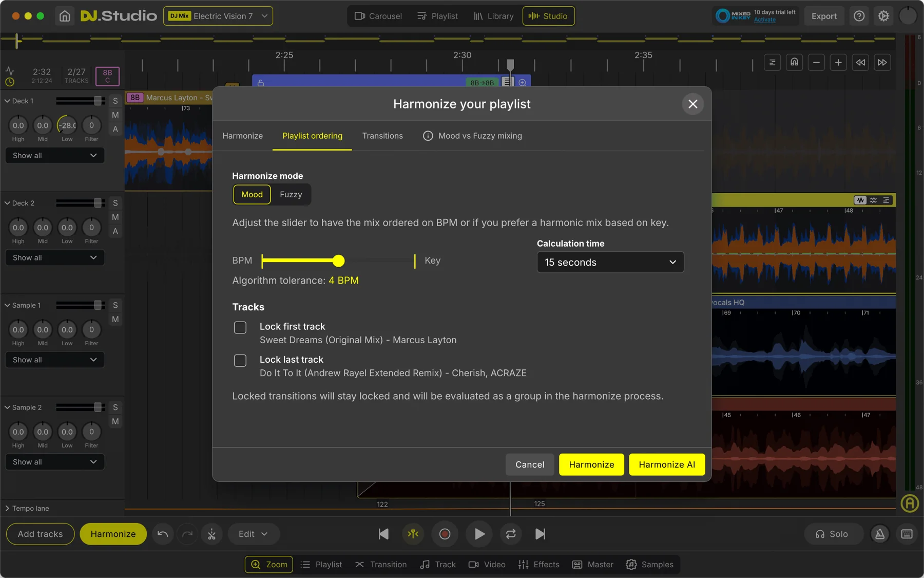Image resolution: width=924 pixels, height=578 pixels.
Task: Click the clock icon under the time display
Action: [x=10, y=82]
